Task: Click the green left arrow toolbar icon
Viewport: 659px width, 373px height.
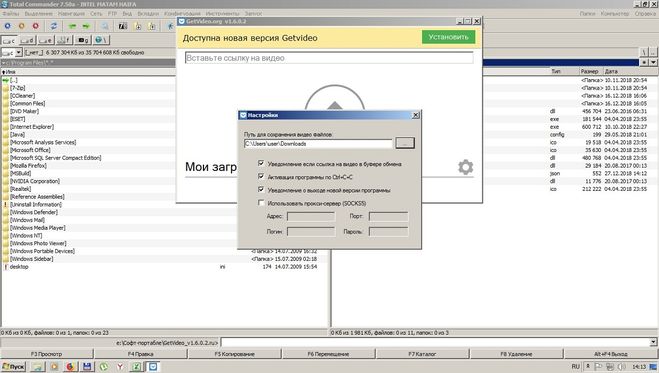Action: tap(72, 26)
